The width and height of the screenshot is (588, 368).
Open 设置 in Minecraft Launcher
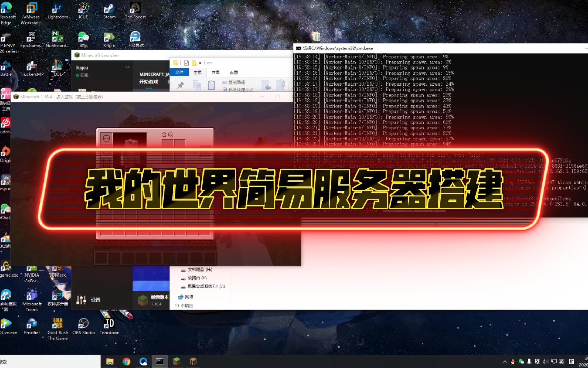pos(95,300)
